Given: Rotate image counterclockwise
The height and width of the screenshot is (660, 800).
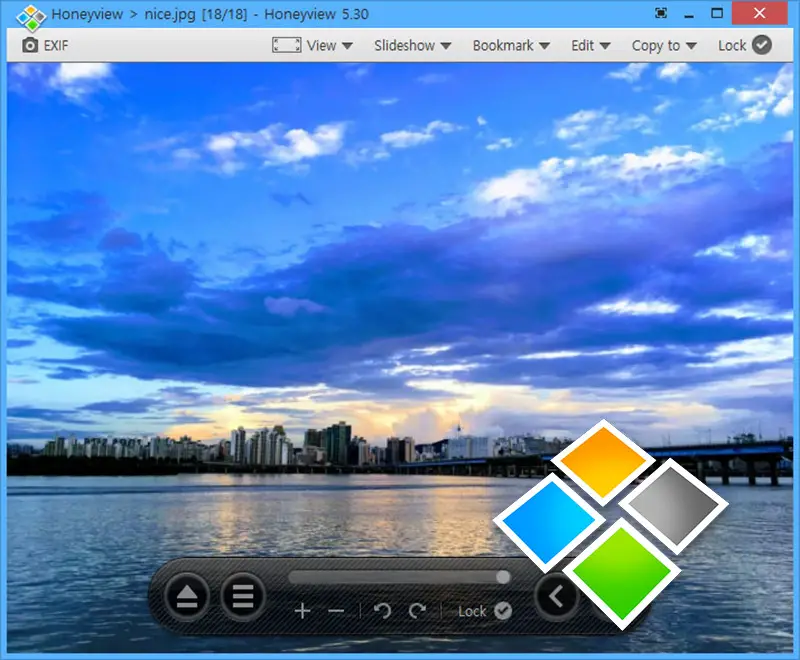Looking at the screenshot, I should tap(382, 611).
